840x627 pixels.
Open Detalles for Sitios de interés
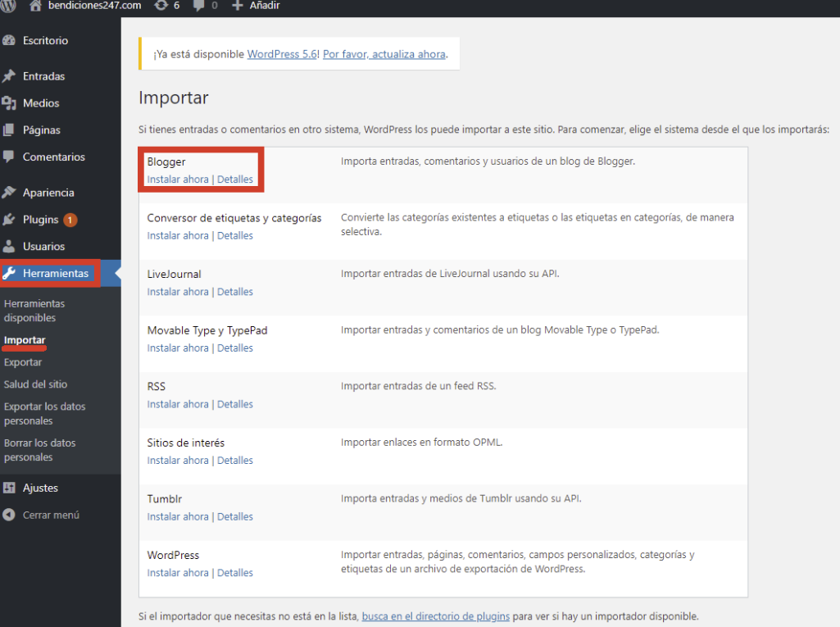pyautogui.click(x=234, y=461)
